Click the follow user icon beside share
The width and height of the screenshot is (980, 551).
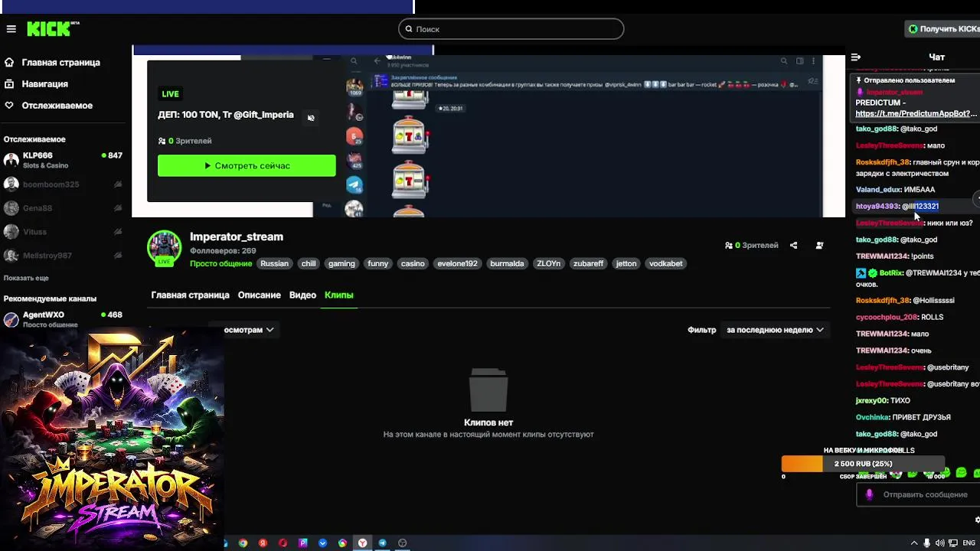[x=819, y=246]
